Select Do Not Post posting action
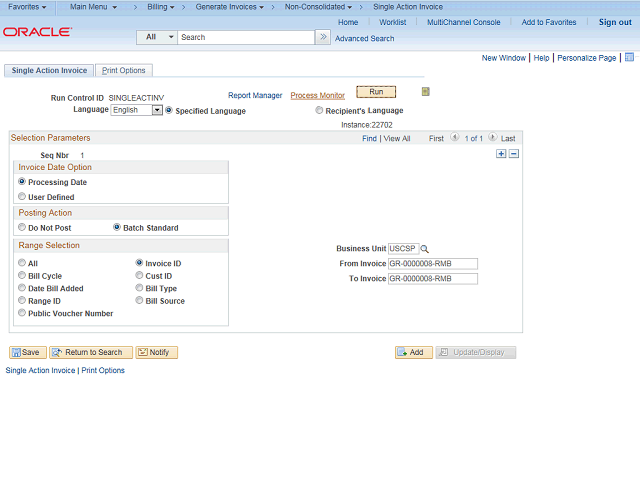The height and width of the screenshot is (480, 640). (x=22, y=227)
